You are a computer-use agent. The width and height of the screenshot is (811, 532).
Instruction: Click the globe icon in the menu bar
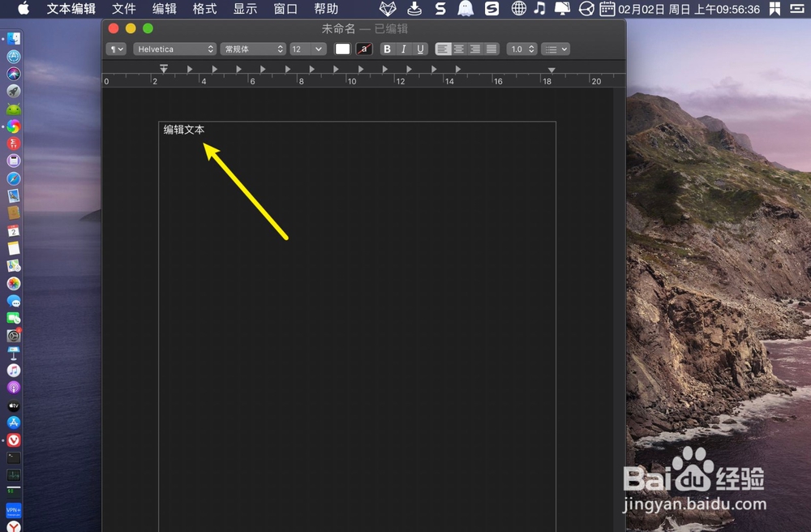tap(519, 8)
